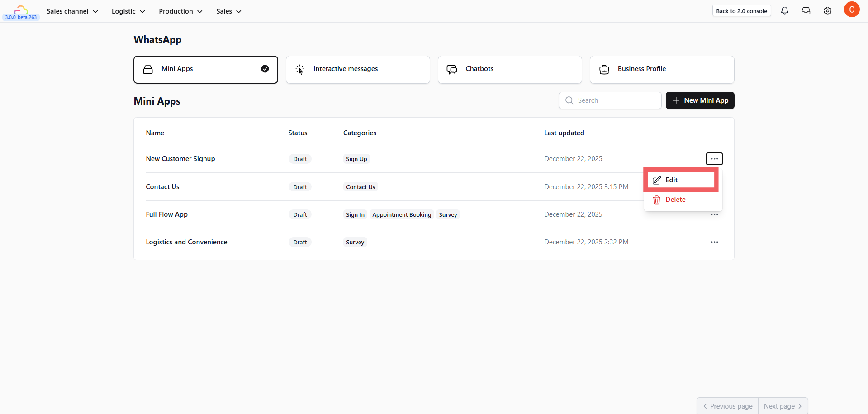This screenshot has width=868, height=414.
Task: Click the plus icon on New Mini App
Action: [676, 100]
